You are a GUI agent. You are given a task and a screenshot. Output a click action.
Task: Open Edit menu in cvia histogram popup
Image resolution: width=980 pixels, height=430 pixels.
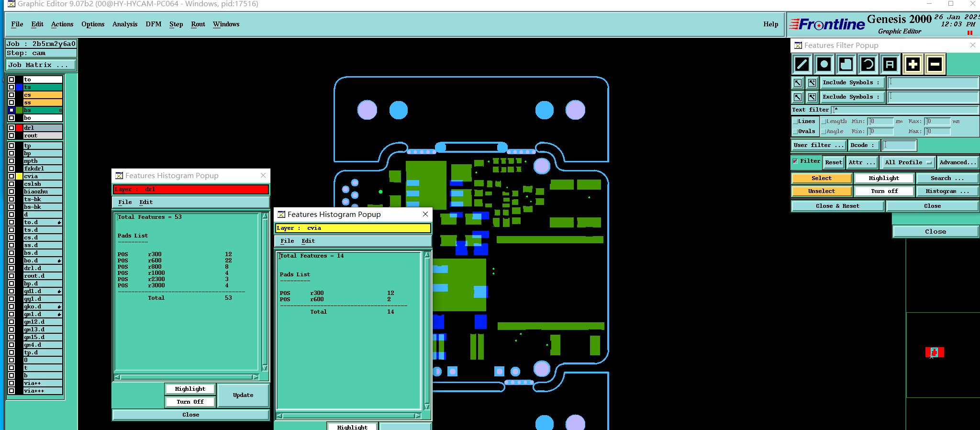[x=308, y=241]
